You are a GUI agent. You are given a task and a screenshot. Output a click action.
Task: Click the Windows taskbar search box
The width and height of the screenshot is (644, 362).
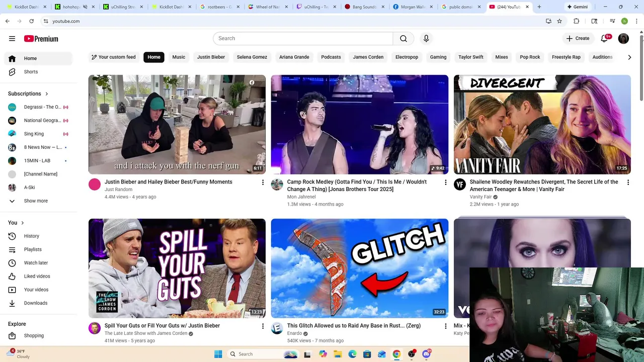pyautogui.click(x=262, y=354)
